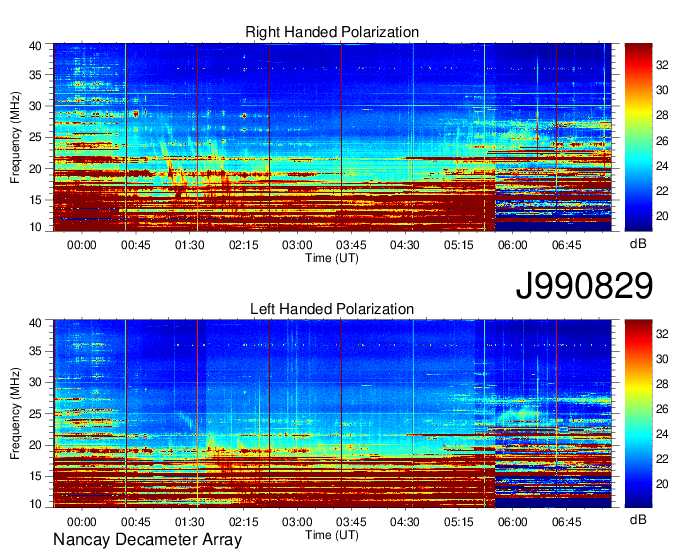Click "Time (UT)" label under Right Handed plot
Screen dimensions: 680x552
[332, 258]
